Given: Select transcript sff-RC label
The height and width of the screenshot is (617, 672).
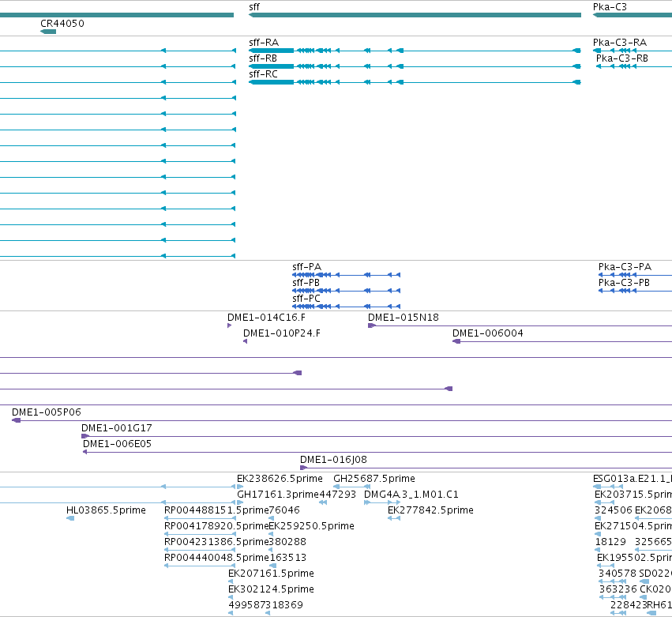Looking at the screenshot, I should tap(263, 74).
